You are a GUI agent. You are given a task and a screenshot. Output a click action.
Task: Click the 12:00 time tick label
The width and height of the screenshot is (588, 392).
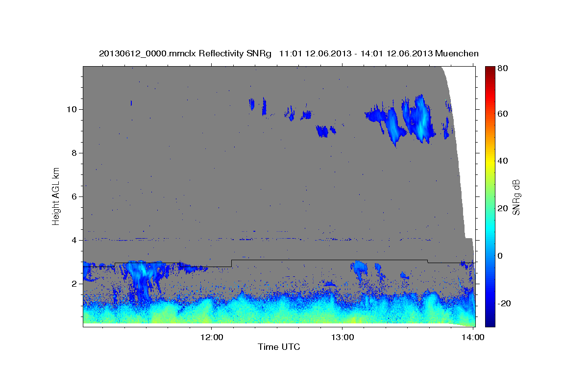point(212,337)
